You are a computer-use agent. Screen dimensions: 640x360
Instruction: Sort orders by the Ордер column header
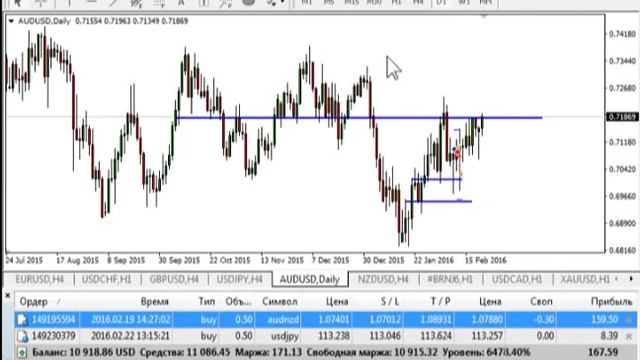33,302
